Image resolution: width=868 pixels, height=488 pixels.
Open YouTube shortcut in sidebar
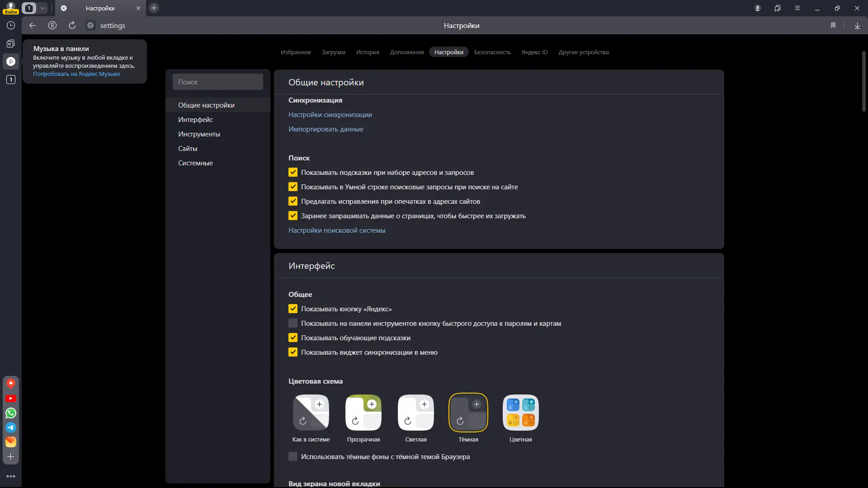11,399
